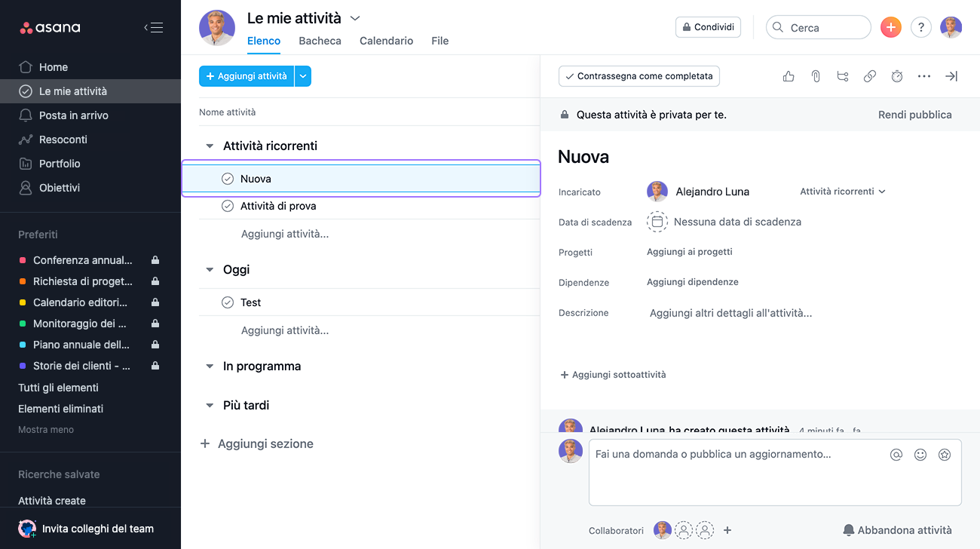Switch to the Calendario tab
Viewport: 980px width, 549px height.
pos(386,41)
